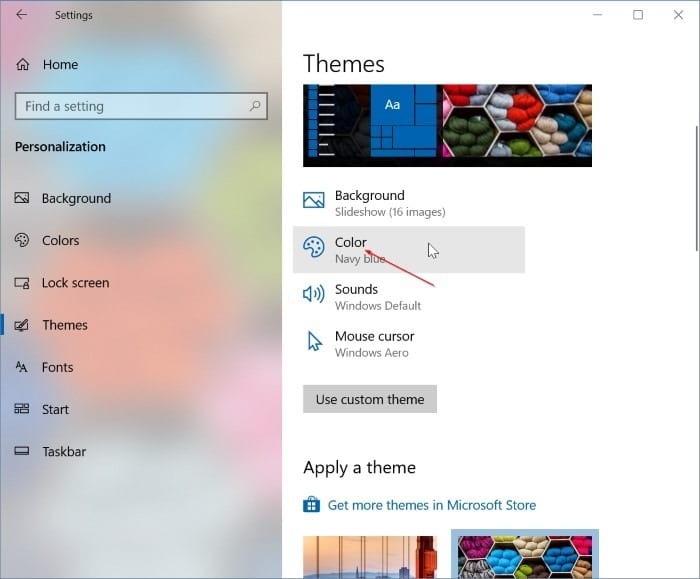Click in the Find a setting box
Screen dimensions: 700x579
(x=141, y=106)
